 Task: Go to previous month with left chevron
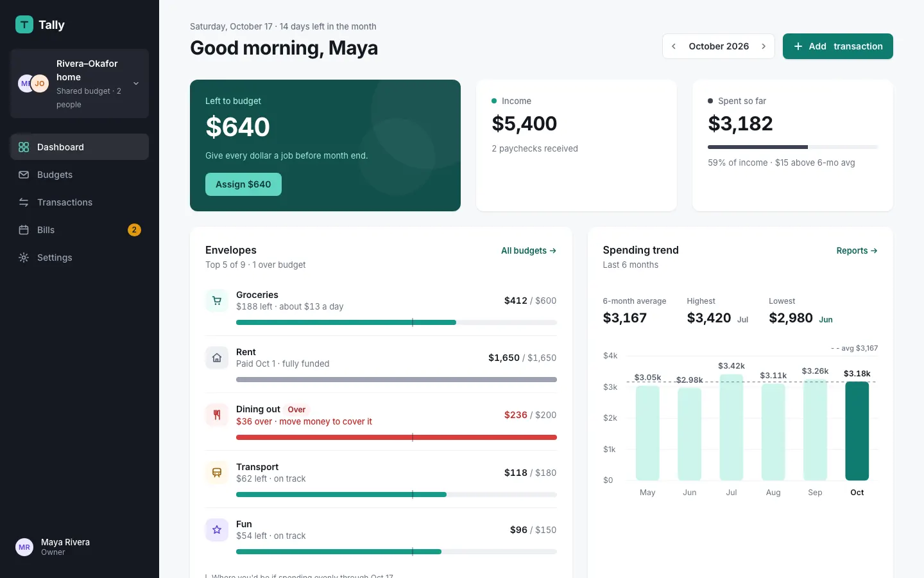coord(674,46)
